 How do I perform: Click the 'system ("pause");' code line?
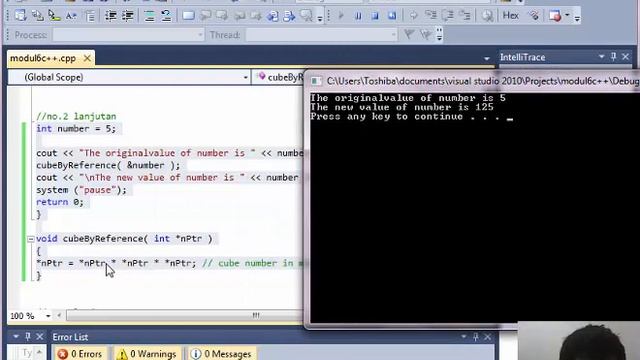(x=81, y=190)
